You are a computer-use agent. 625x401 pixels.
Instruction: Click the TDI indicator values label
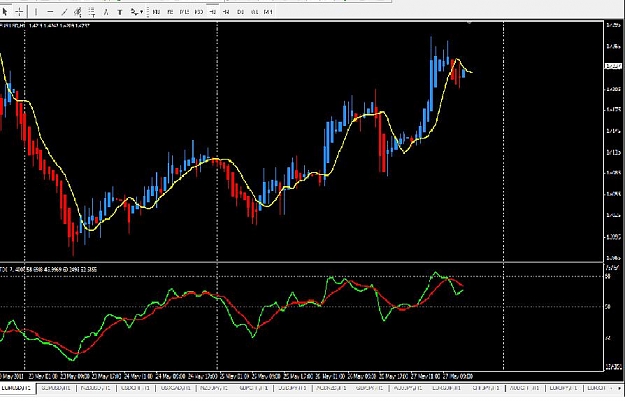coord(48,269)
